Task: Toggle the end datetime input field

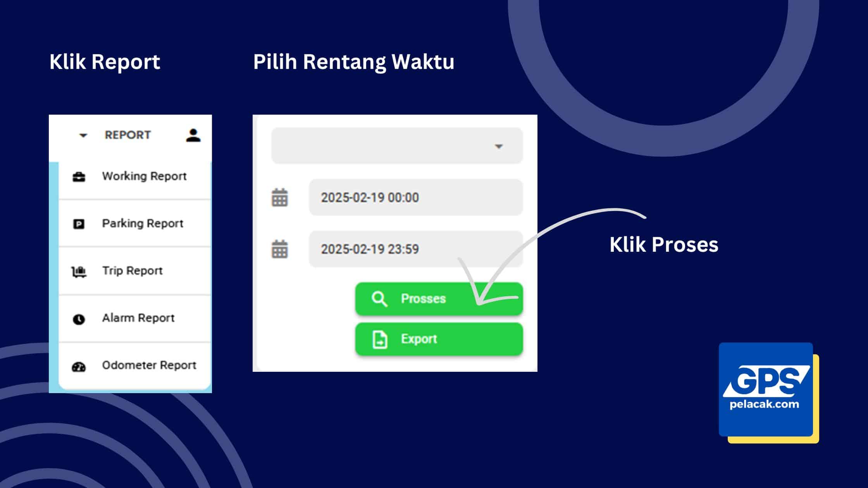Action: pos(414,249)
